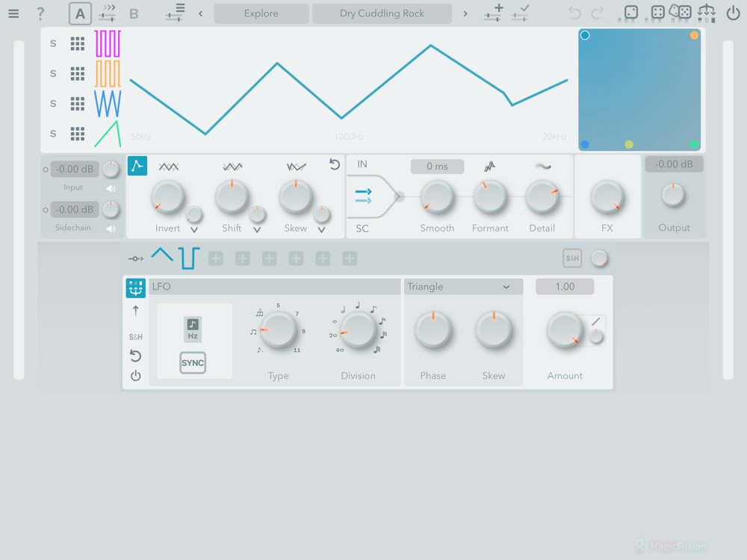Click the Formant knob
The height and width of the screenshot is (560, 747).
point(490,197)
